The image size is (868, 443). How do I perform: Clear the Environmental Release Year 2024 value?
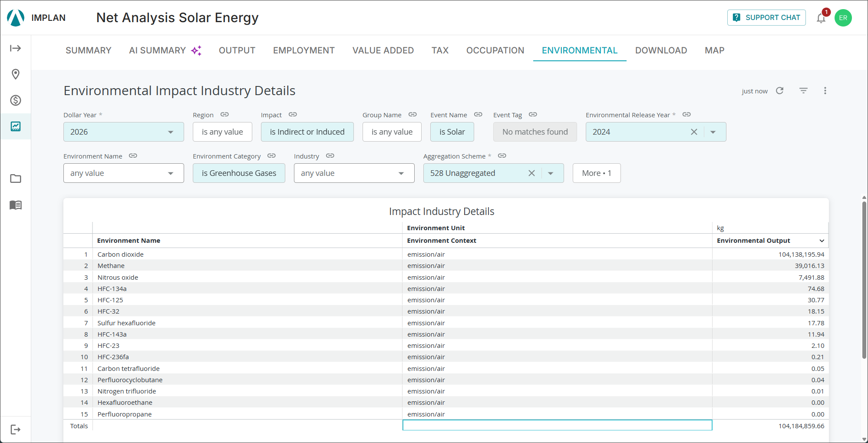pyautogui.click(x=694, y=132)
